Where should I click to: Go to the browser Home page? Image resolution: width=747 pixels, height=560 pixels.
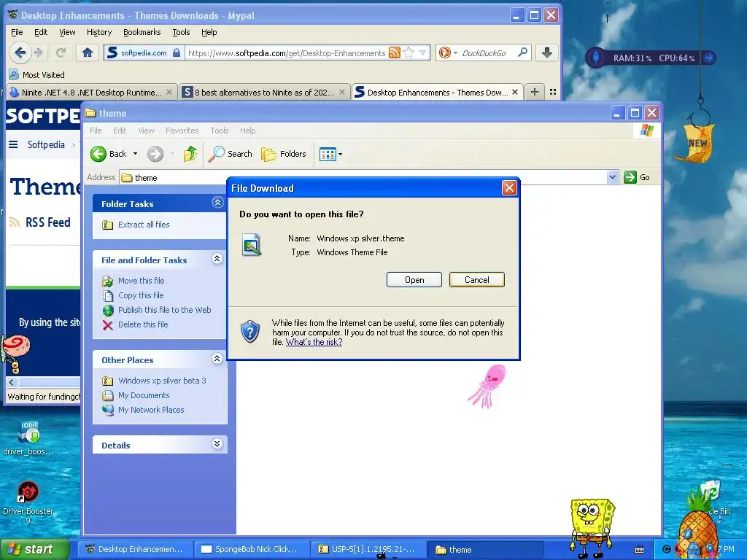88,52
